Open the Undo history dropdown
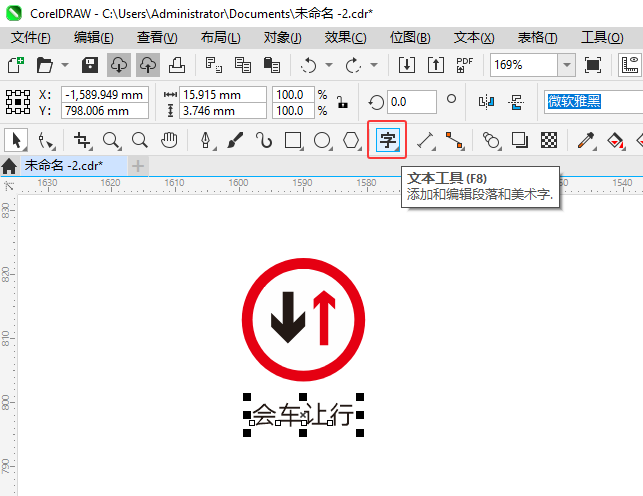The image size is (643, 496). [329, 65]
